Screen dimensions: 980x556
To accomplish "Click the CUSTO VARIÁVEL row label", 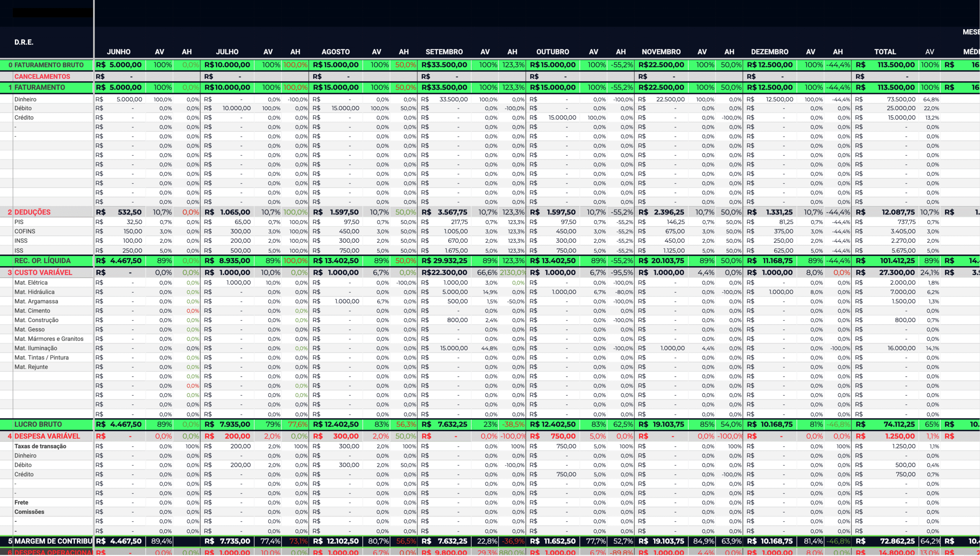I will tap(43, 273).
